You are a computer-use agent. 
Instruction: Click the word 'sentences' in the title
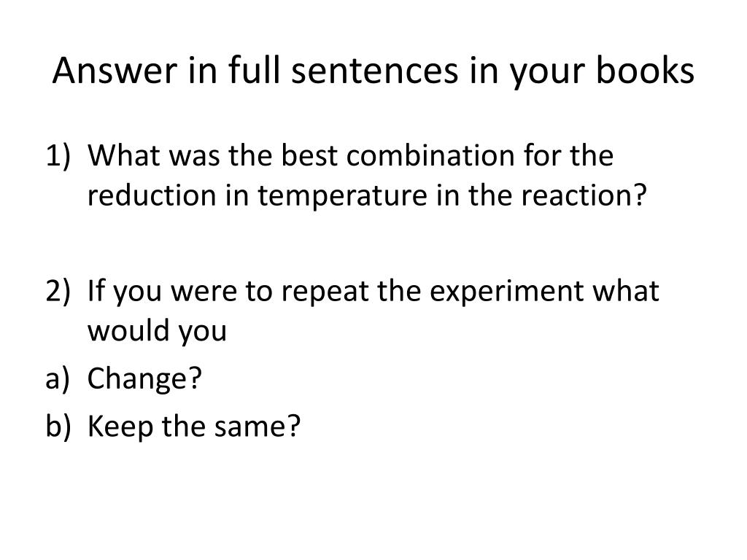(375, 73)
